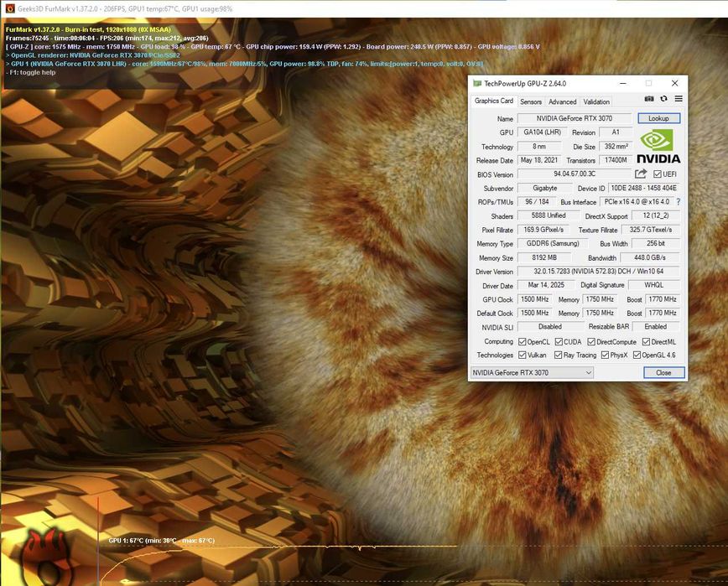The height and width of the screenshot is (586, 728).
Task: Switch to the Graphics Card tab
Action: pos(493,101)
